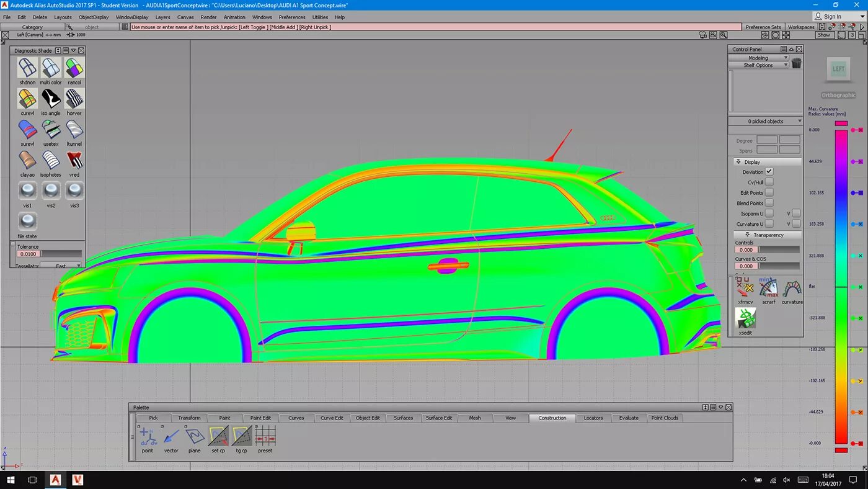
Task: Switch to the Curve Edit palette tab
Action: [332, 418]
